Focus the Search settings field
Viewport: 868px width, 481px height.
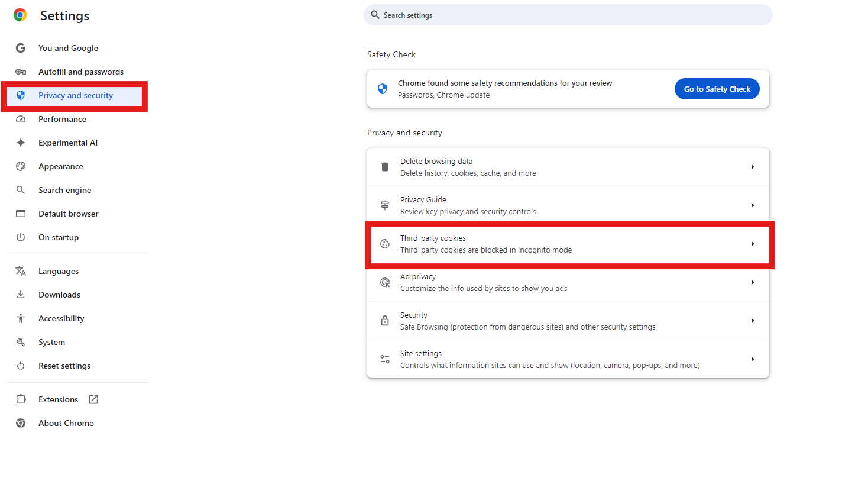(568, 15)
